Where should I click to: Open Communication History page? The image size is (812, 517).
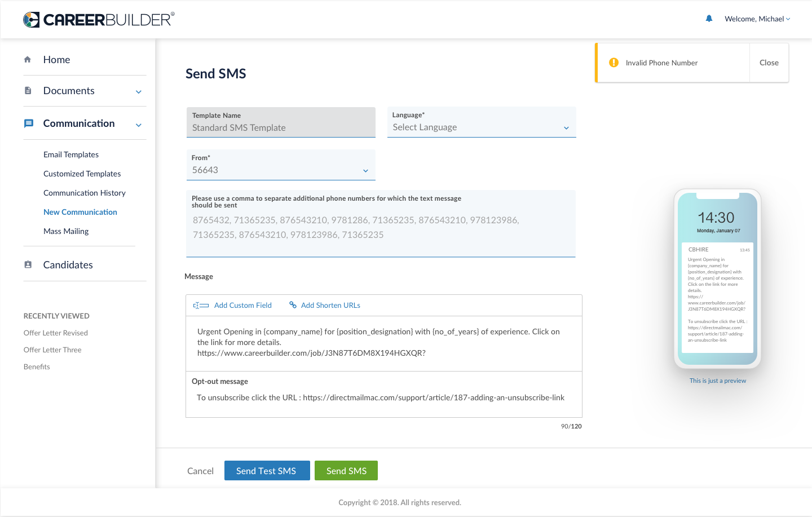point(85,193)
